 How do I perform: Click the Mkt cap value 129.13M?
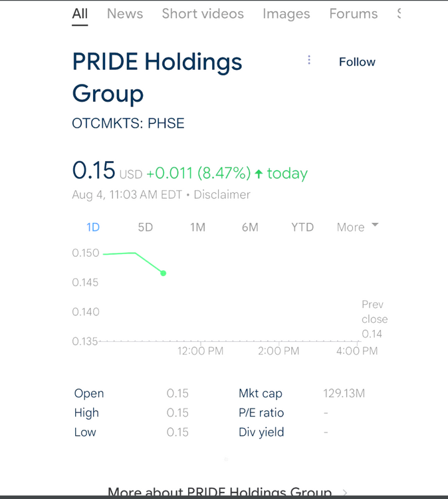344,393
